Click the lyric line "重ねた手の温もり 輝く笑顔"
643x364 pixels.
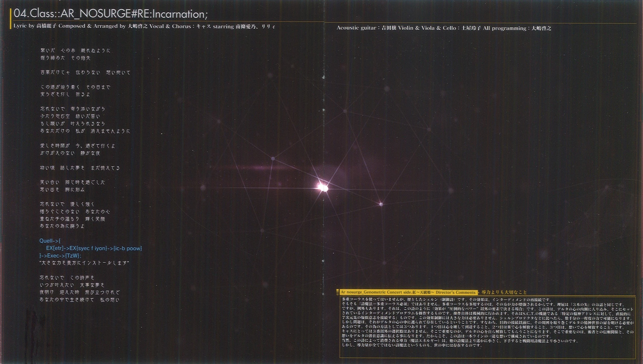(72, 219)
